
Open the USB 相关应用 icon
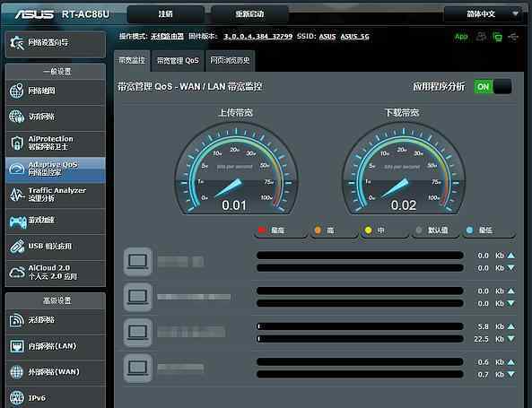pyautogui.click(x=17, y=247)
